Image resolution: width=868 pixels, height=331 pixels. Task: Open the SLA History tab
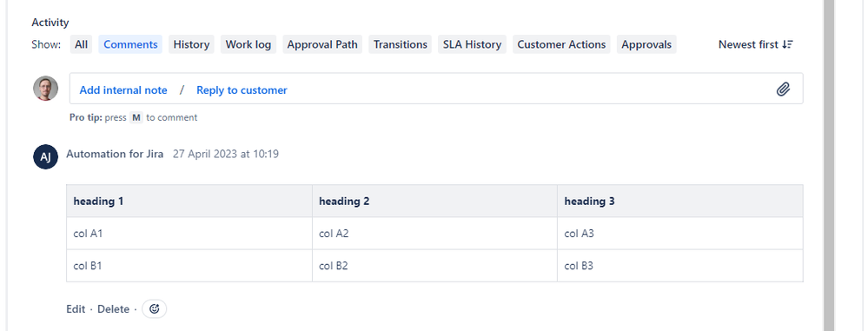tap(472, 44)
